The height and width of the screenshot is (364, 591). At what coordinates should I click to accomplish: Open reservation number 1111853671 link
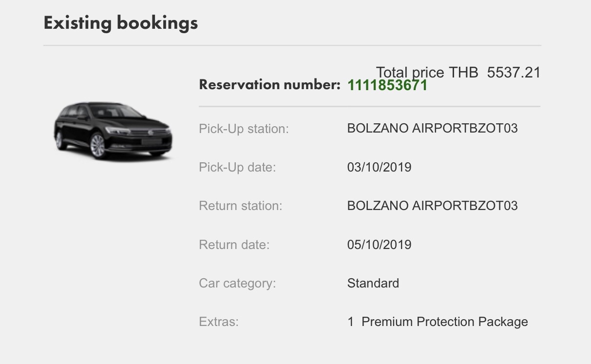387,85
